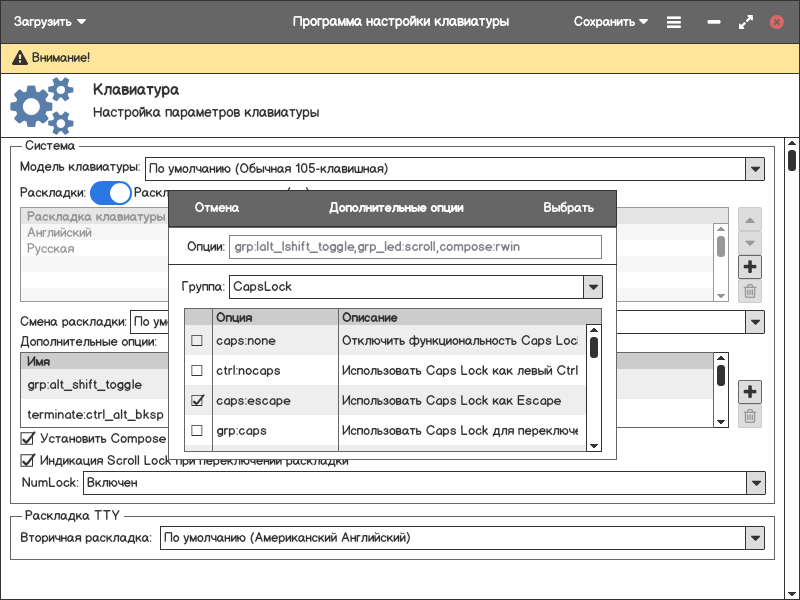
Task: Open the Модель клавиатуры dropdown
Action: point(755,168)
